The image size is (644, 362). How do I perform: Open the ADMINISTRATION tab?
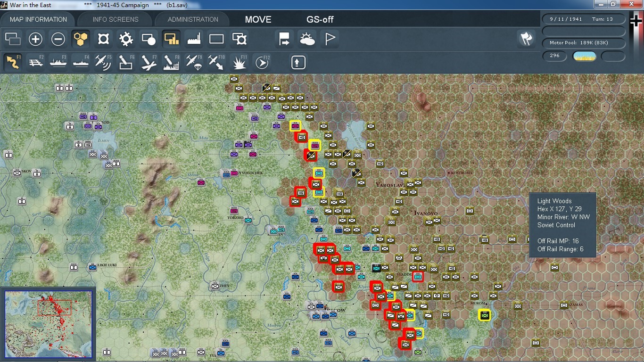tap(193, 19)
